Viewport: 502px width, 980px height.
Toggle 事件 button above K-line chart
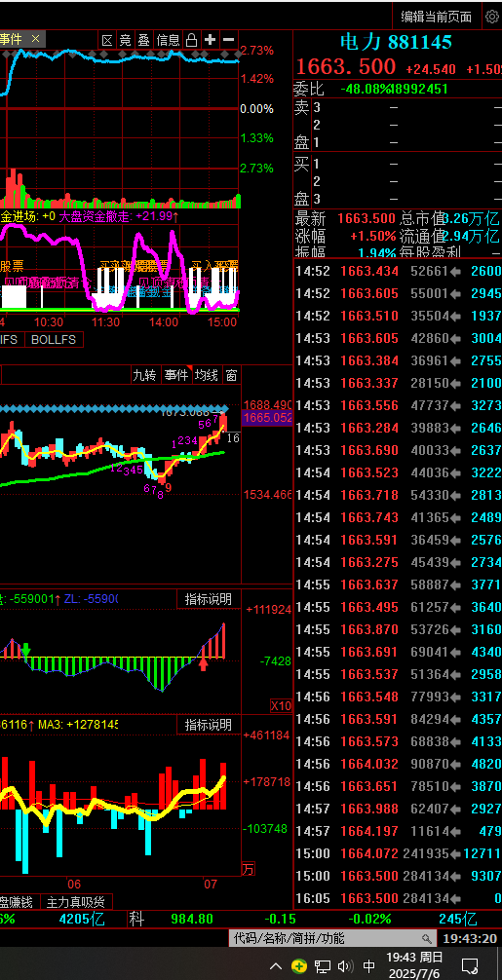pyautogui.click(x=176, y=375)
